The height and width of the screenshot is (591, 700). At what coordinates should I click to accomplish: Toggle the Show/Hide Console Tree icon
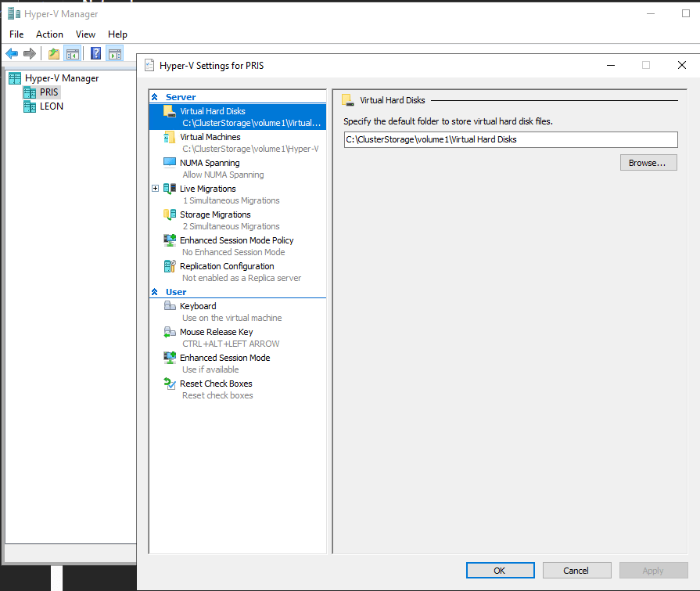(x=72, y=54)
